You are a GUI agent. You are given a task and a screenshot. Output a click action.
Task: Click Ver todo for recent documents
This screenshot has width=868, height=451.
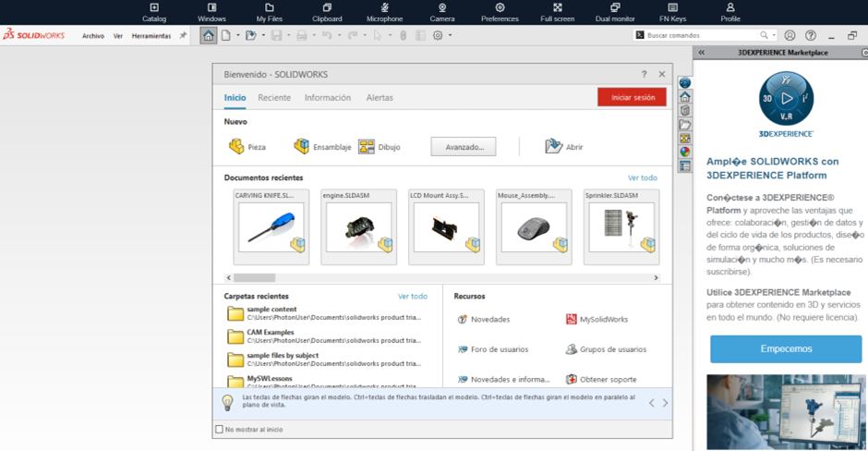pos(642,177)
